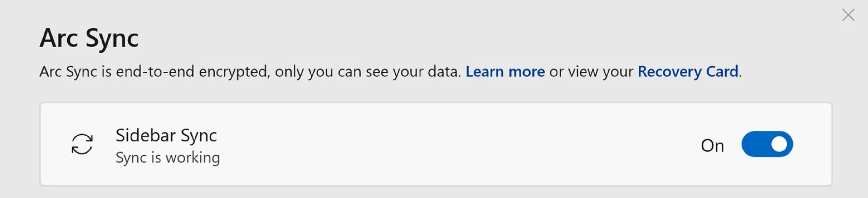Click the word "Sync" in the large heading
This screenshot has width=868, height=198.
click(112, 38)
